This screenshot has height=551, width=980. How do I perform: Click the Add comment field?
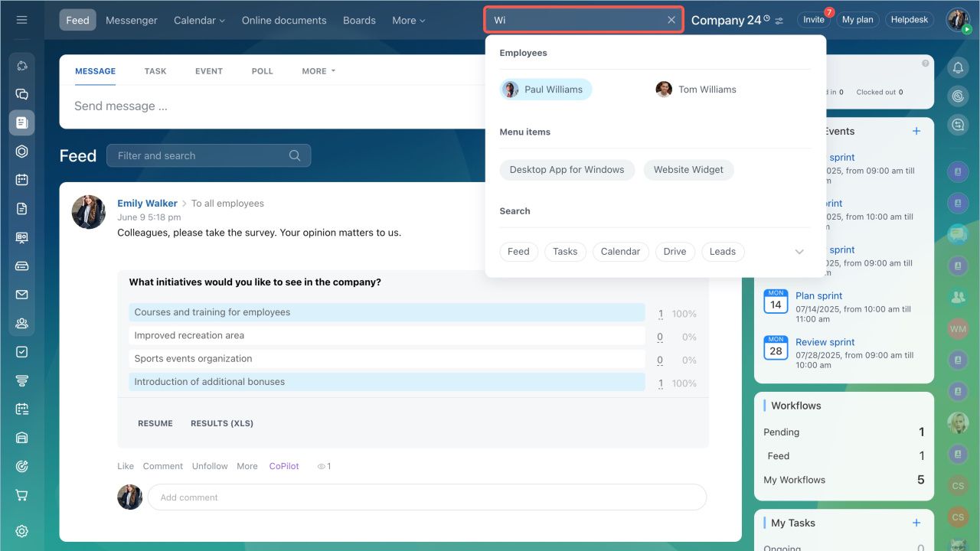(426, 497)
